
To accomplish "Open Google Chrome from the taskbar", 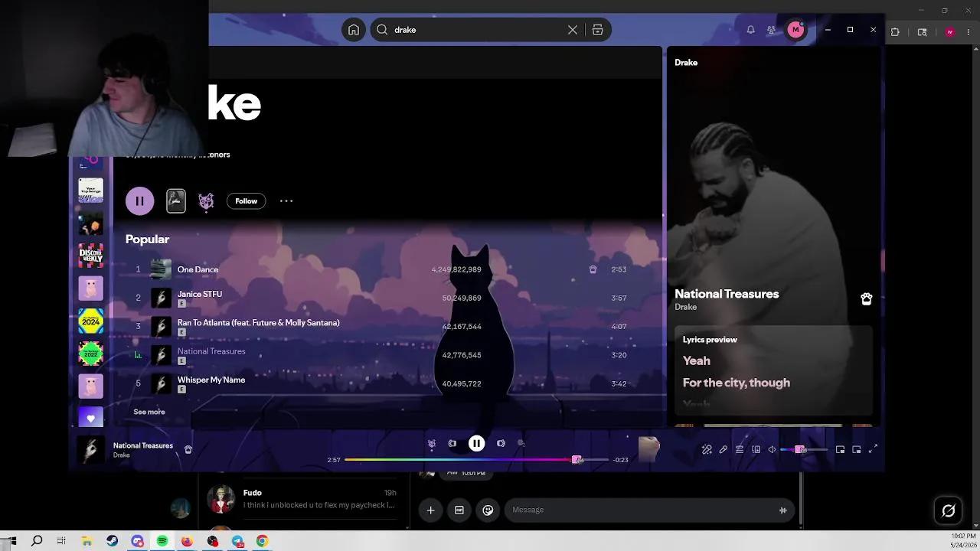I will click(262, 541).
